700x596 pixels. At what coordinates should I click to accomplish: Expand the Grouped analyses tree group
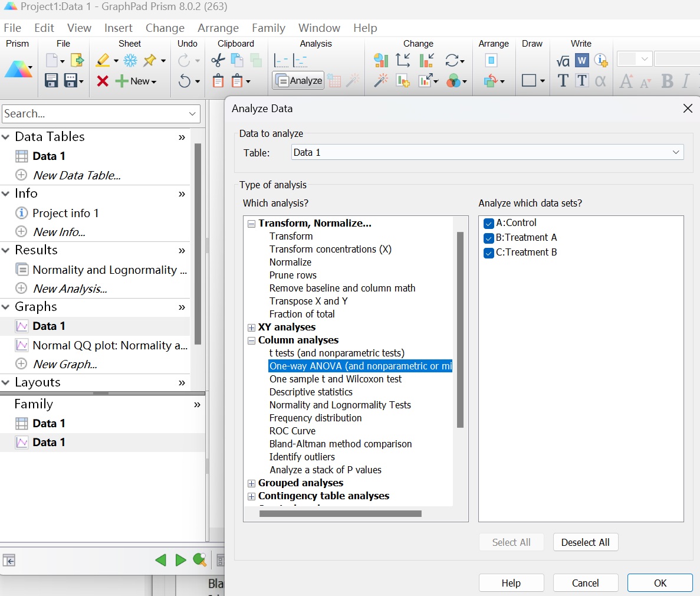252,483
